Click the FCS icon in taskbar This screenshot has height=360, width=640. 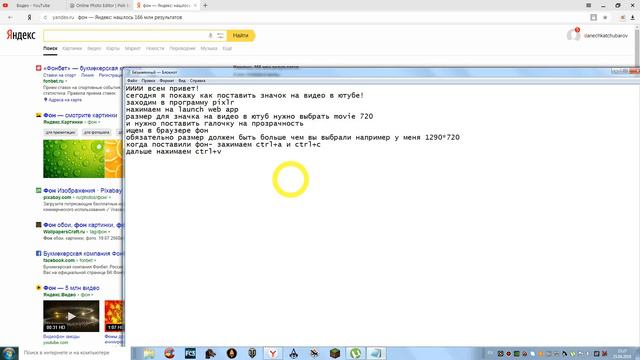tap(190, 353)
